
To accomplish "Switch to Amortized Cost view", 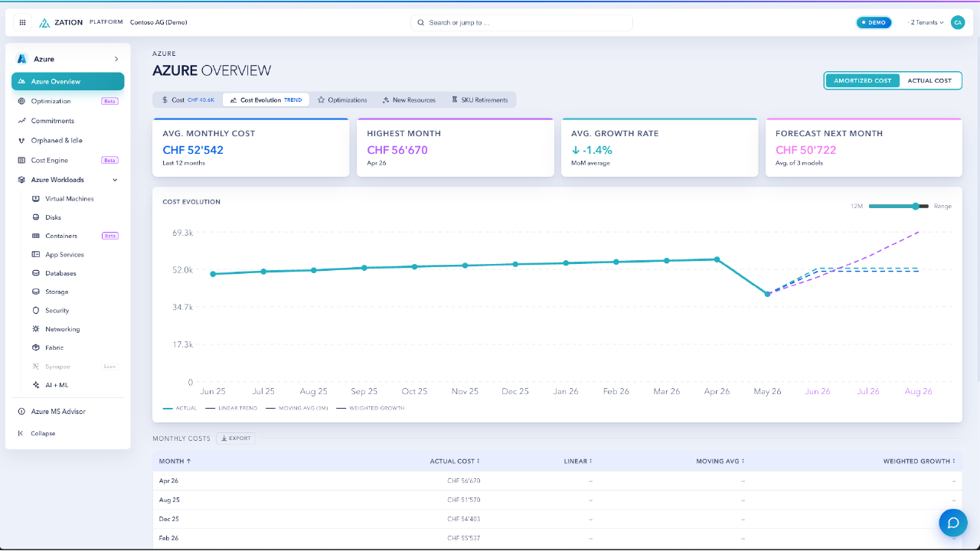I will click(862, 80).
